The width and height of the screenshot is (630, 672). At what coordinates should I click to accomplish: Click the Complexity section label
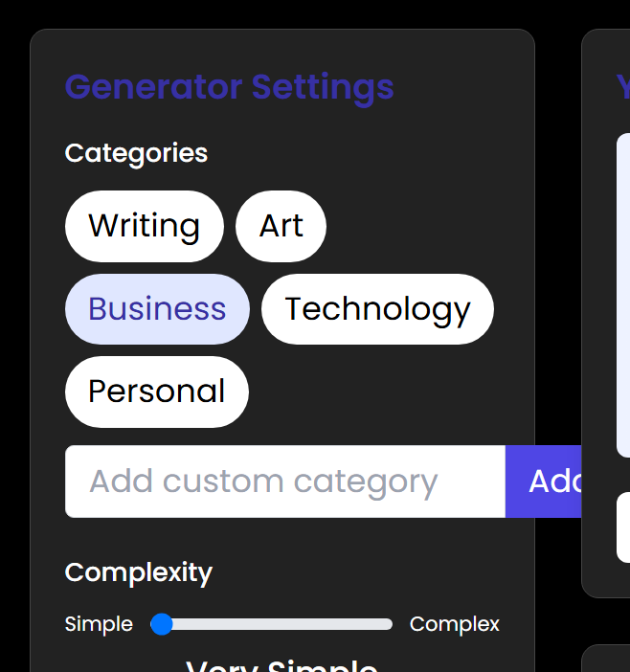[138, 572]
